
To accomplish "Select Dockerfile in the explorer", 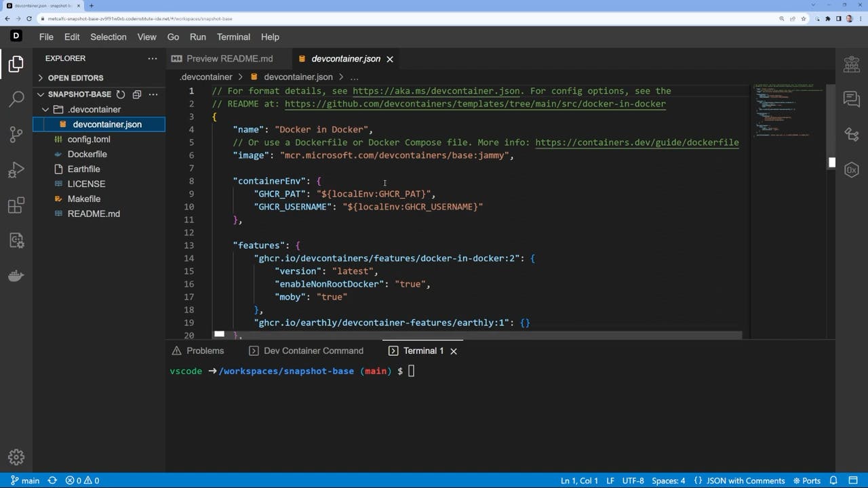I will 87,154.
